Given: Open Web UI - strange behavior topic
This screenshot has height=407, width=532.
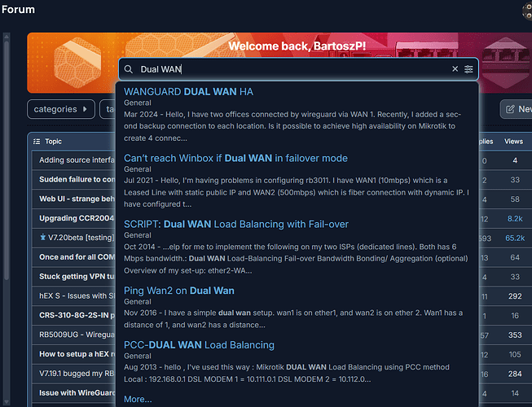Looking at the screenshot, I should point(77,199).
